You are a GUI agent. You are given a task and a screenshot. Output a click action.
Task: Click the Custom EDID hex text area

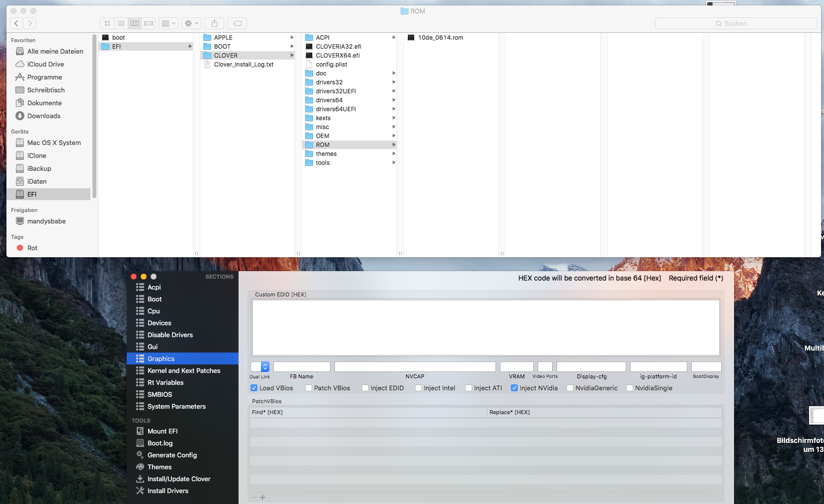[486, 327]
